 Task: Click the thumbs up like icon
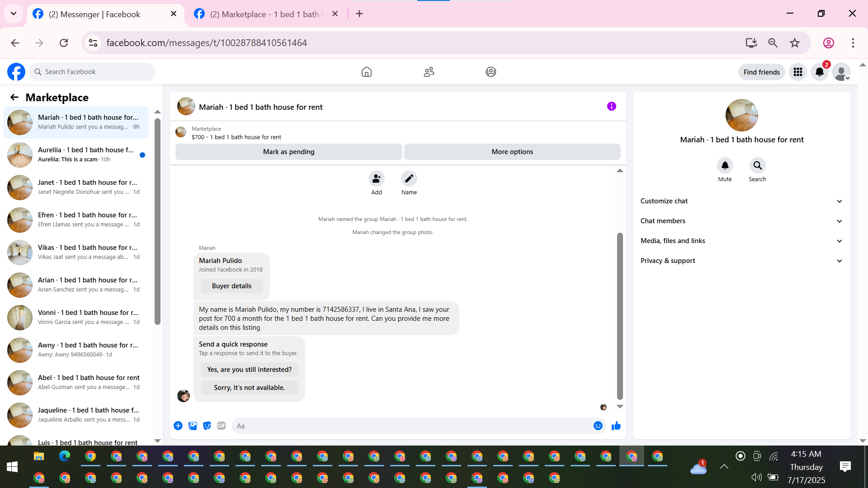[x=616, y=426]
